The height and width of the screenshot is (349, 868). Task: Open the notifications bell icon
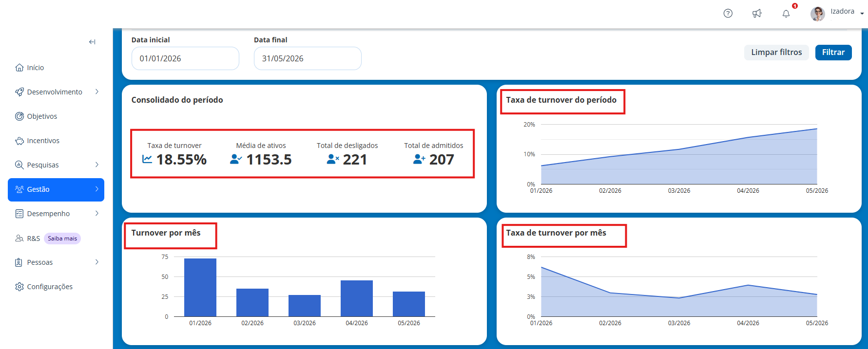(x=786, y=14)
